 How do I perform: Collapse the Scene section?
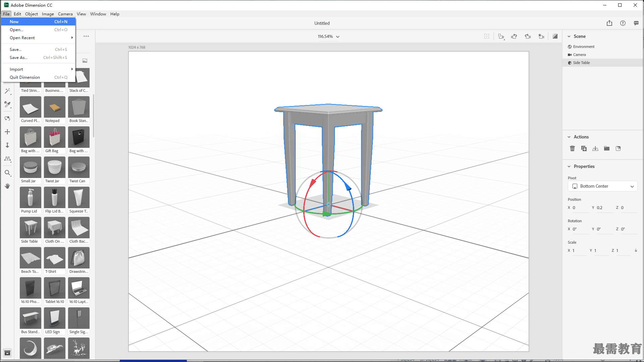[x=569, y=36]
